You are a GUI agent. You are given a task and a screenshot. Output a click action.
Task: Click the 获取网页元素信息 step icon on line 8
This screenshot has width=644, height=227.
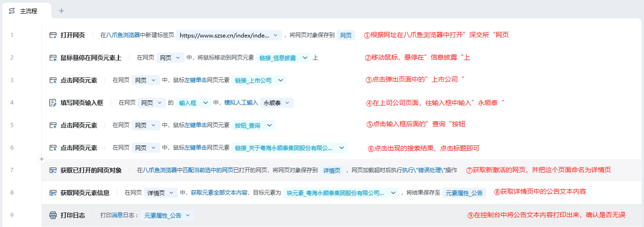coord(53,193)
